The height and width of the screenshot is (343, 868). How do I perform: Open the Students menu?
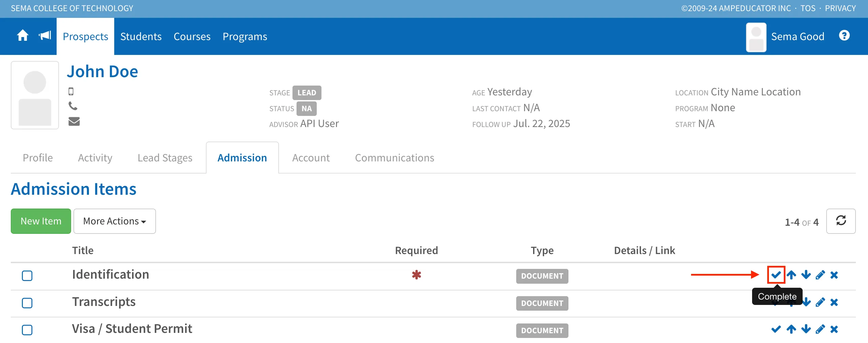(141, 36)
